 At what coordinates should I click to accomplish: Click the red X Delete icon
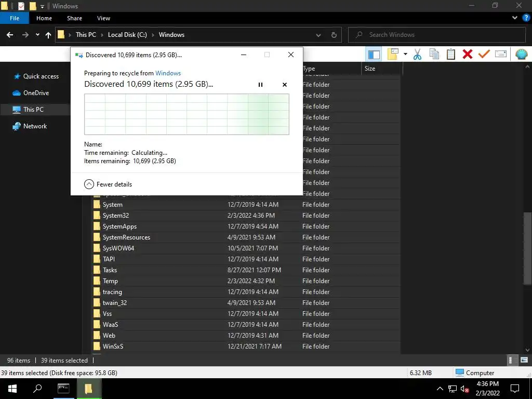click(x=467, y=54)
